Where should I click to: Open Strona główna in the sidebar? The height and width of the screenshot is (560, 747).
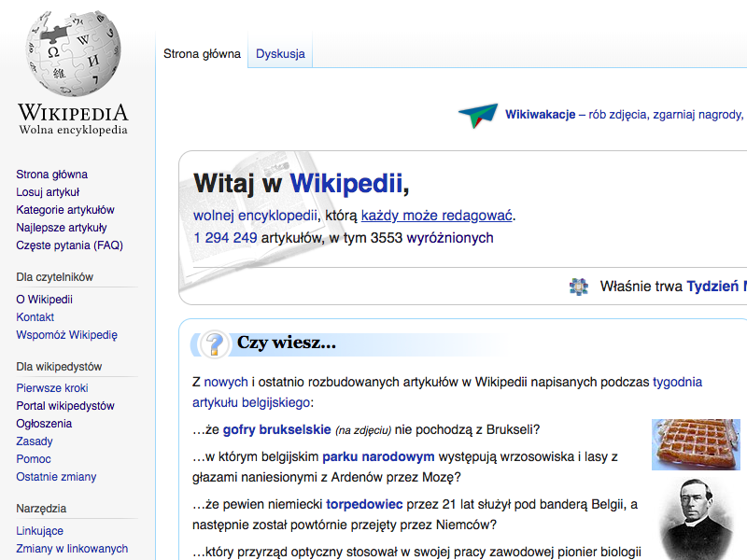(52, 175)
